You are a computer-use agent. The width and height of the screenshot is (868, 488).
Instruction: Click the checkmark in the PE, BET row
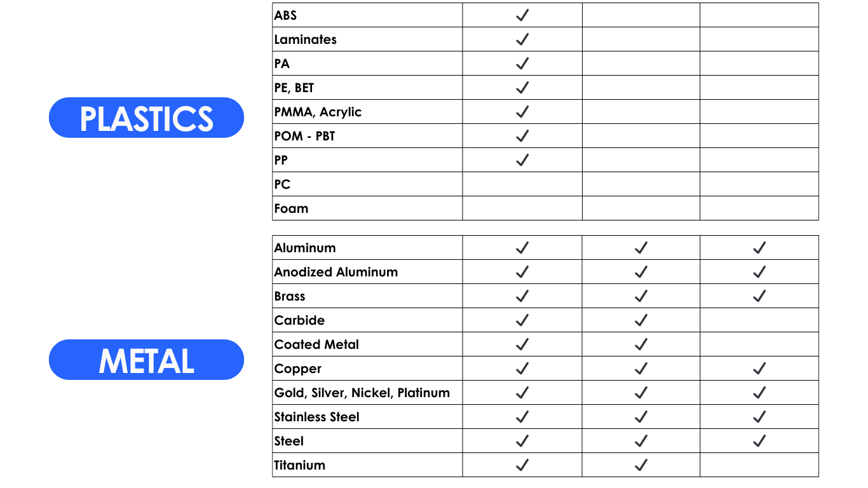click(x=522, y=88)
